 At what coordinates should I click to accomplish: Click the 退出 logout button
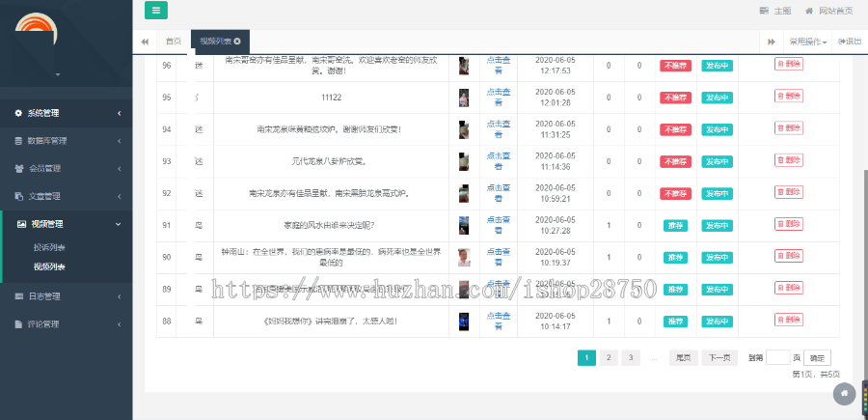851,42
